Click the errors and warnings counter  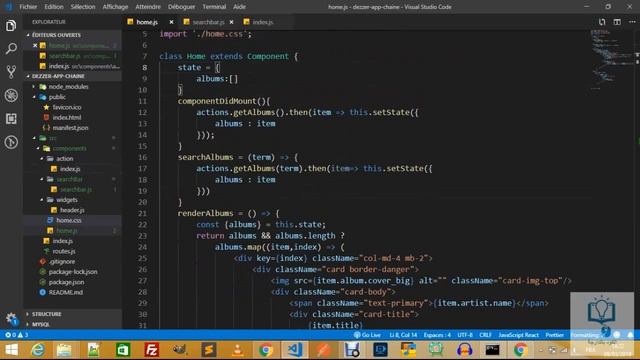click(x=17, y=335)
